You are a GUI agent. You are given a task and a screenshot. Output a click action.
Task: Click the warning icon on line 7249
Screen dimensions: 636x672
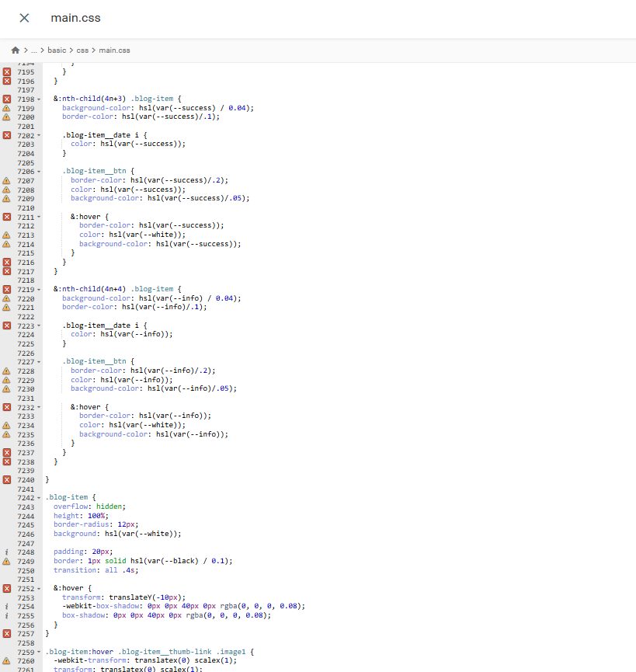6,561
